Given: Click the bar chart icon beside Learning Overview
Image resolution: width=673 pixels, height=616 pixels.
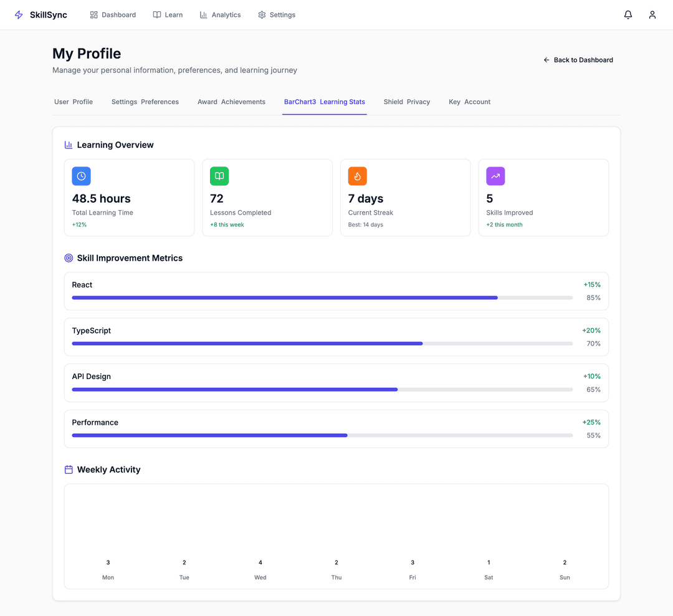Looking at the screenshot, I should click(x=69, y=145).
